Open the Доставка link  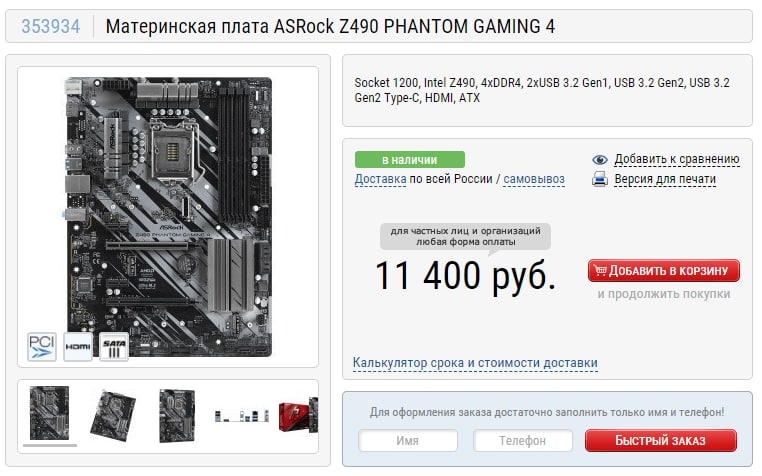tap(380, 179)
